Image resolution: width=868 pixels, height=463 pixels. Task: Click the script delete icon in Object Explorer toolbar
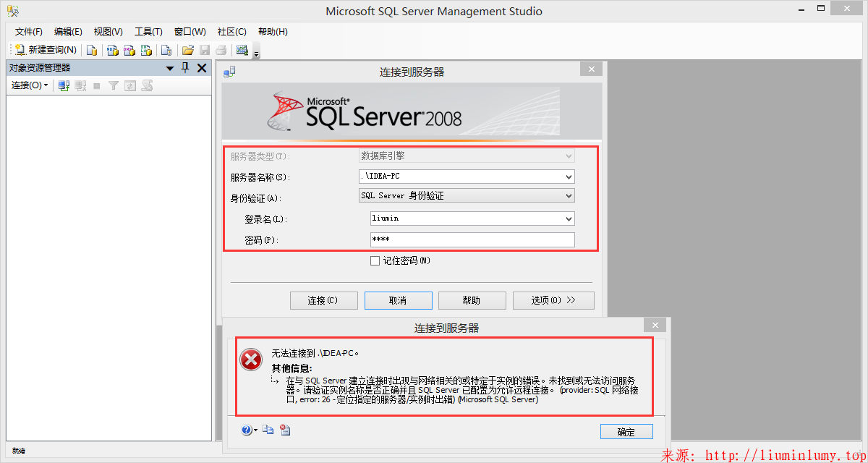point(147,85)
